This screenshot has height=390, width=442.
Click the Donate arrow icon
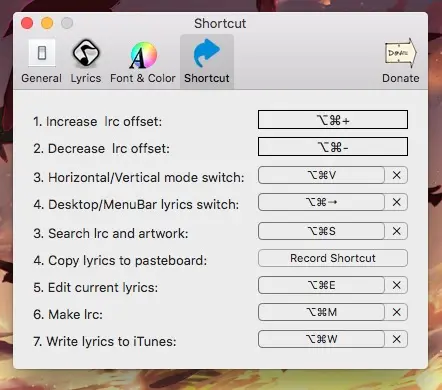point(401,53)
